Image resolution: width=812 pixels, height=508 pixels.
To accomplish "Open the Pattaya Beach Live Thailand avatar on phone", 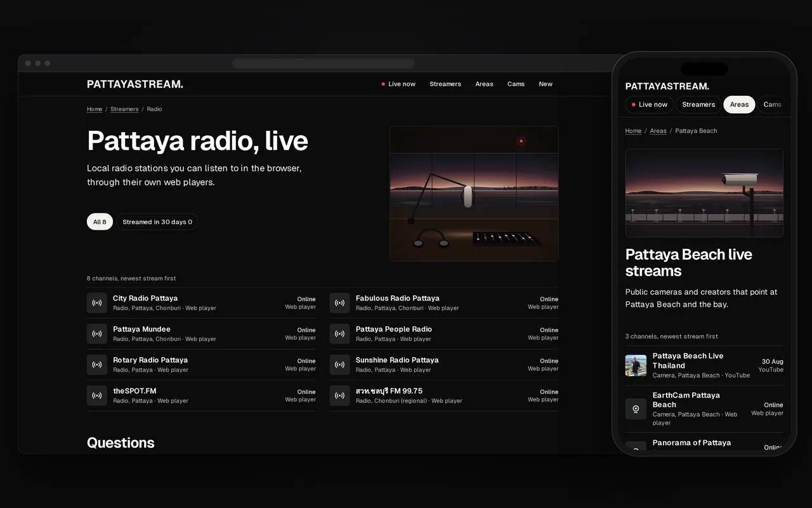I will pyautogui.click(x=636, y=366).
